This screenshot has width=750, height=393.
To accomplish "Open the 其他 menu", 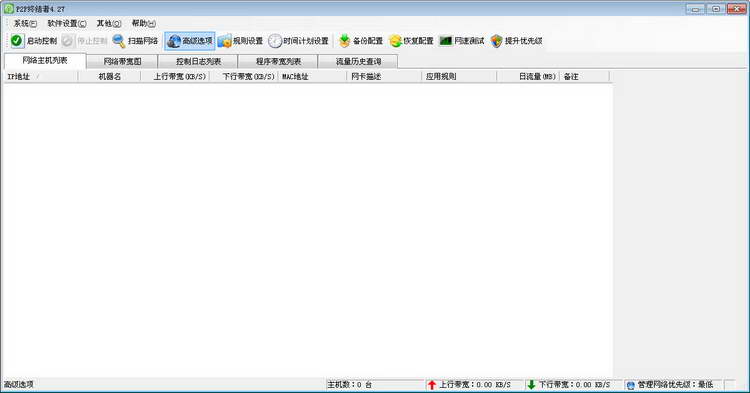I will coord(109,23).
